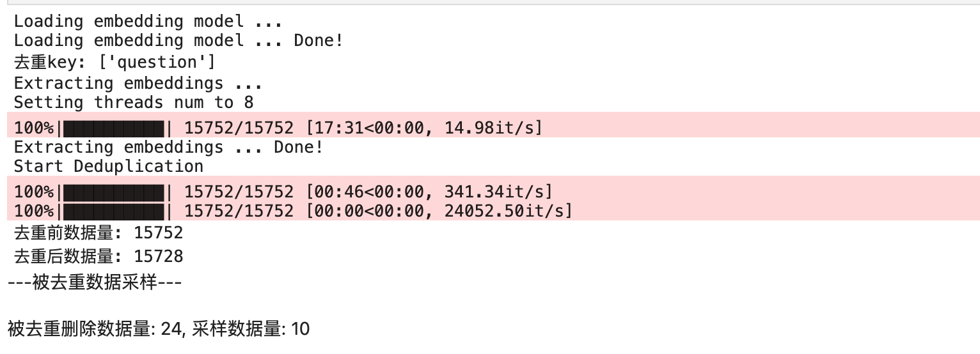This screenshot has width=980, height=354.
Task: Click the black filled bar of first progress
Action: [x=114, y=128]
